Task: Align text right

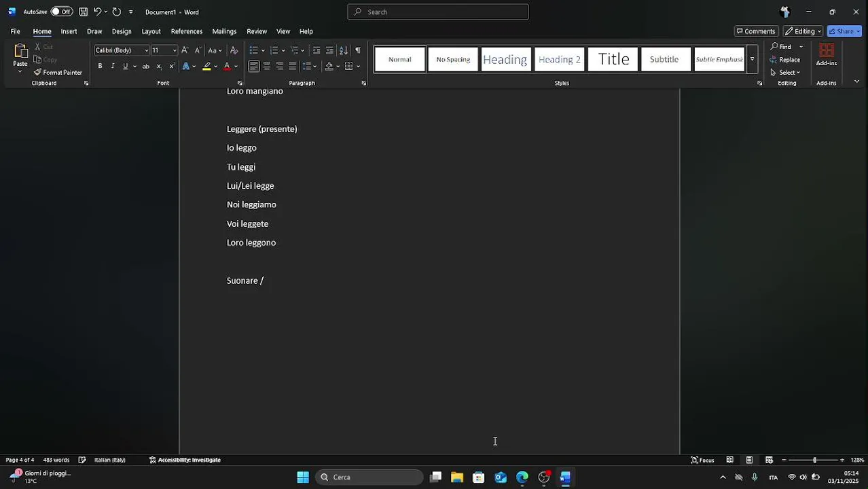Action: pos(280,67)
